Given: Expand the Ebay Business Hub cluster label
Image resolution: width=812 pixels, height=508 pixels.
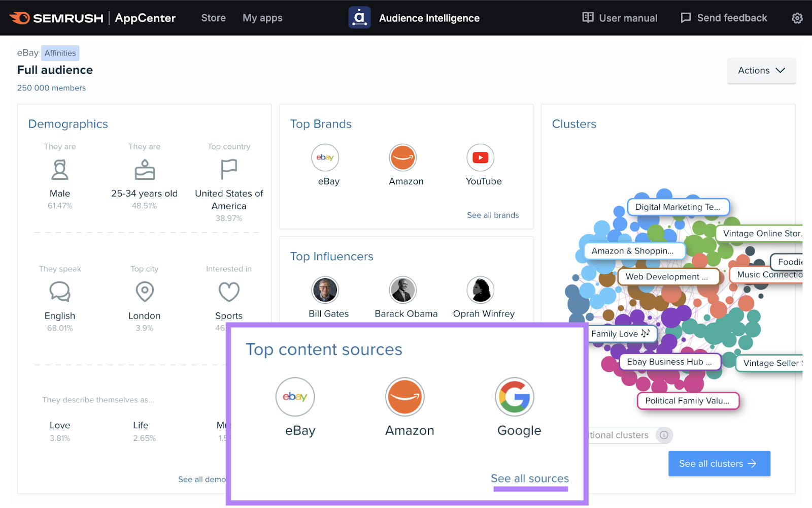Looking at the screenshot, I should click(x=669, y=362).
